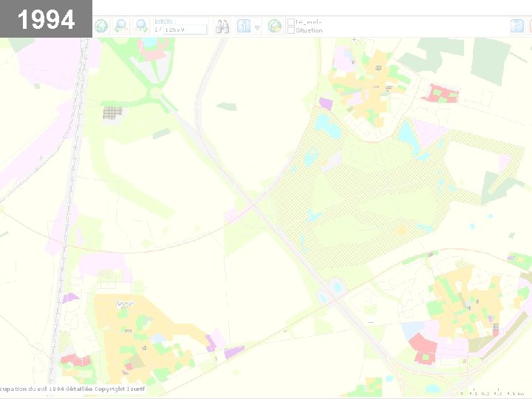This screenshot has width=532, height=399.
Task: Click the 1994 year label
Action: coord(46,19)
